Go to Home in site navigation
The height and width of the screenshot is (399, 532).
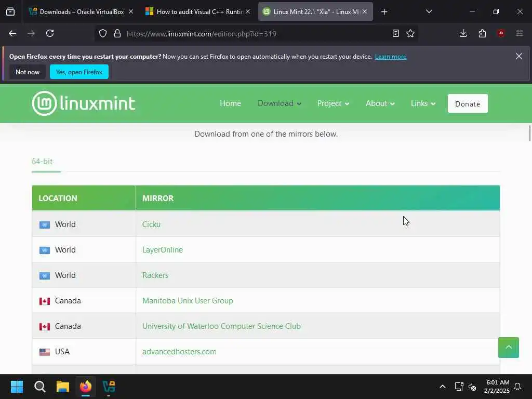click(230, 103)
